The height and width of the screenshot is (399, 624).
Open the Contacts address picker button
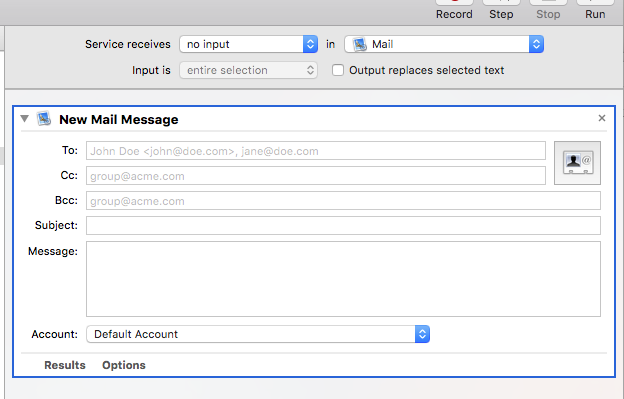pyautogui.click(x=577, y=163)
